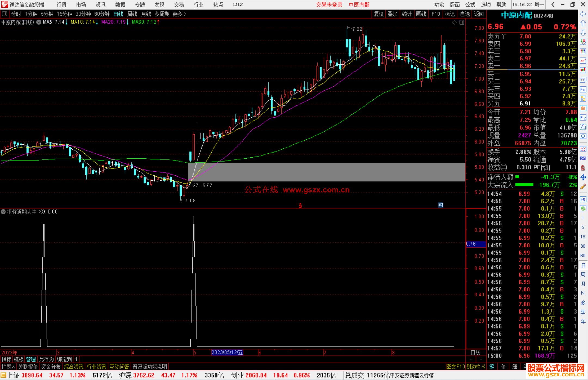Click the 2023/05/12 date marker on the timeline
Viewport: 588px width, 380px height.
(227, 352)
